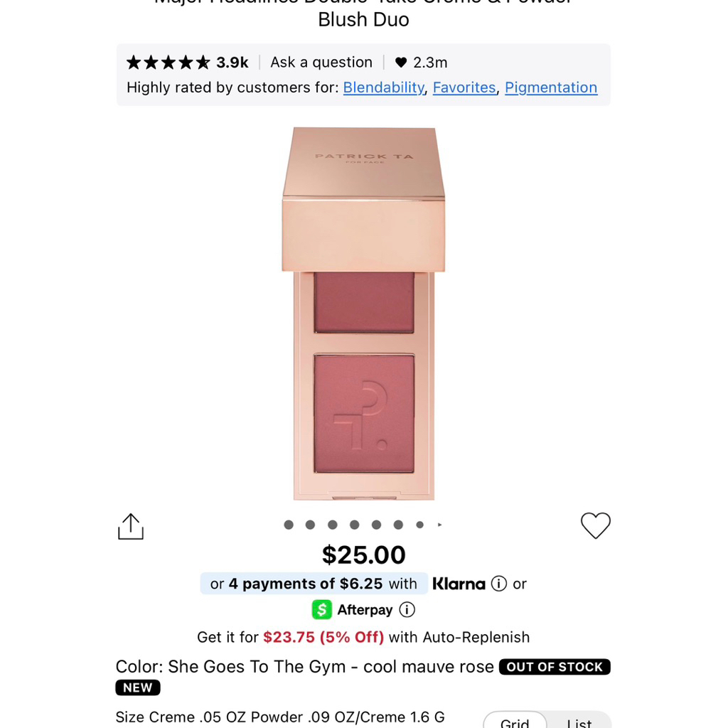Tap the Klarna logo
The image size is (728, 728).
pos(459,584)
